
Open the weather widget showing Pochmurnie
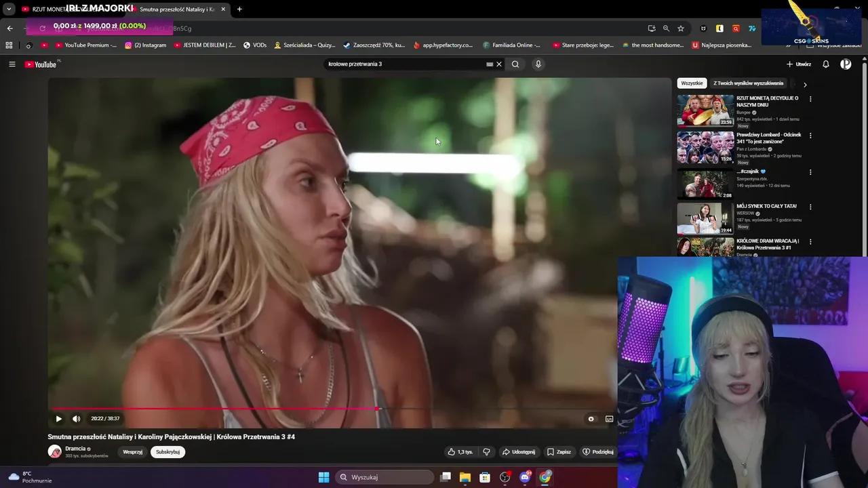pyautogui.click(x=30, y=477)
